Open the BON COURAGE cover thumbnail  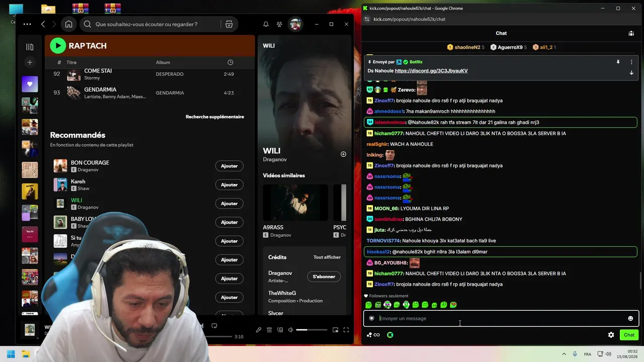[x=60, y=166]
